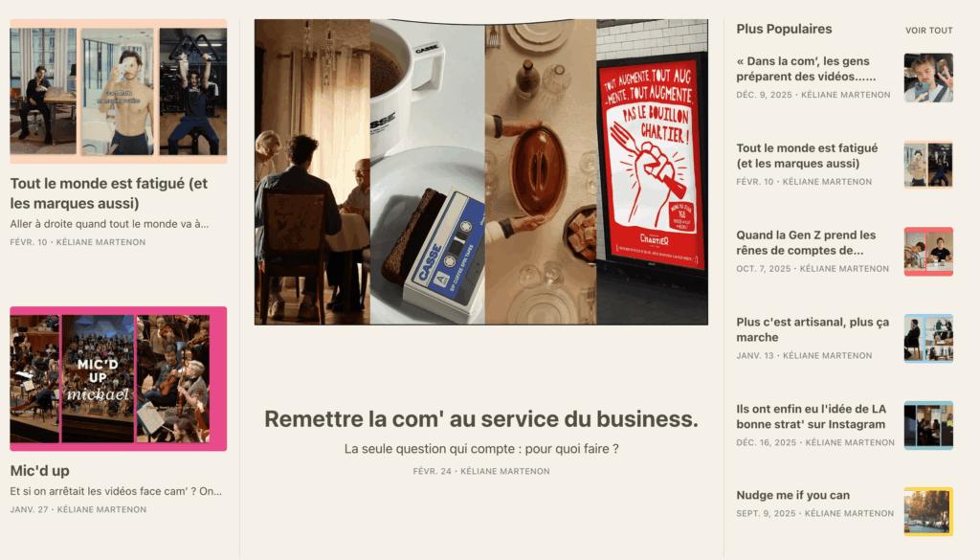Click 'Tout le monde est fatigué' title in left column
The width and height of the screenshot is (980, 560).
[109, 193]
